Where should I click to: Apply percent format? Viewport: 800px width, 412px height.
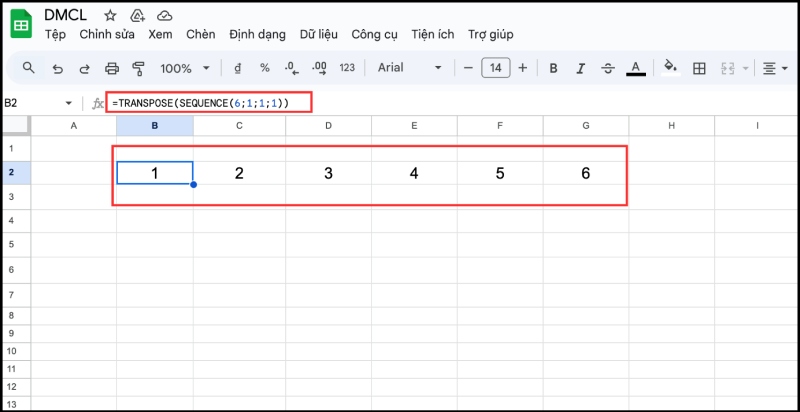pos(265,68)
